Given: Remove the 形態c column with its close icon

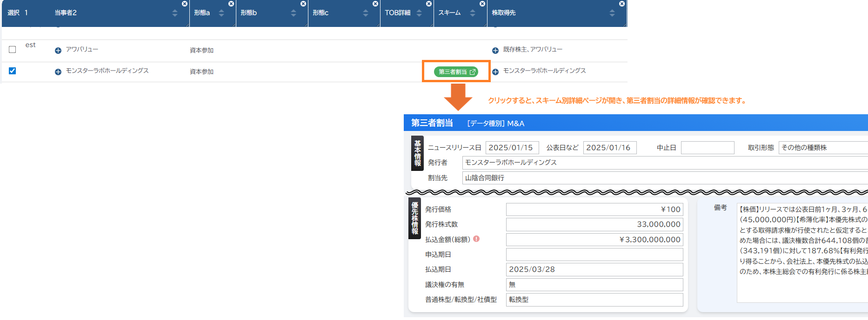Looking at the screenshot, I should (375, 4).
